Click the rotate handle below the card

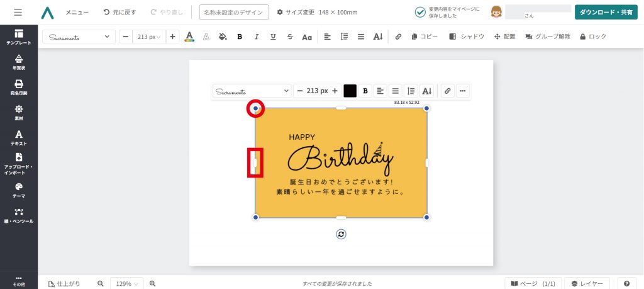tap(341, 234)
